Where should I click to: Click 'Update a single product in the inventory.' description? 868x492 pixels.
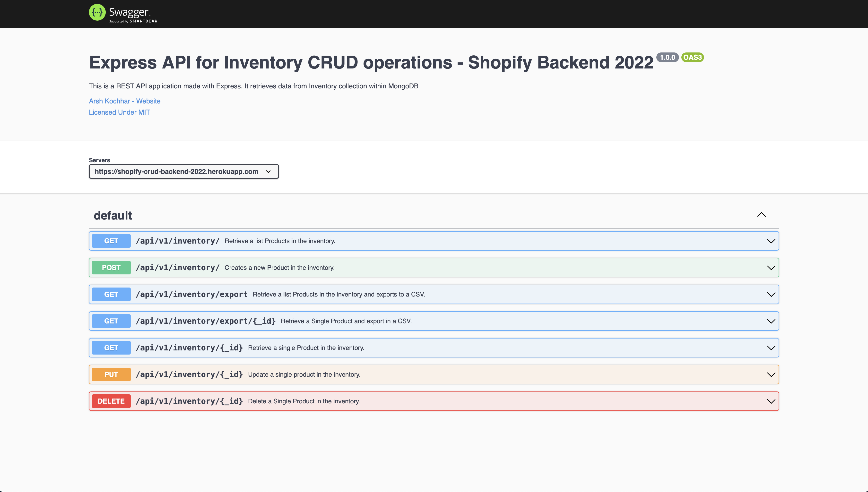click(x=304, y=374)
